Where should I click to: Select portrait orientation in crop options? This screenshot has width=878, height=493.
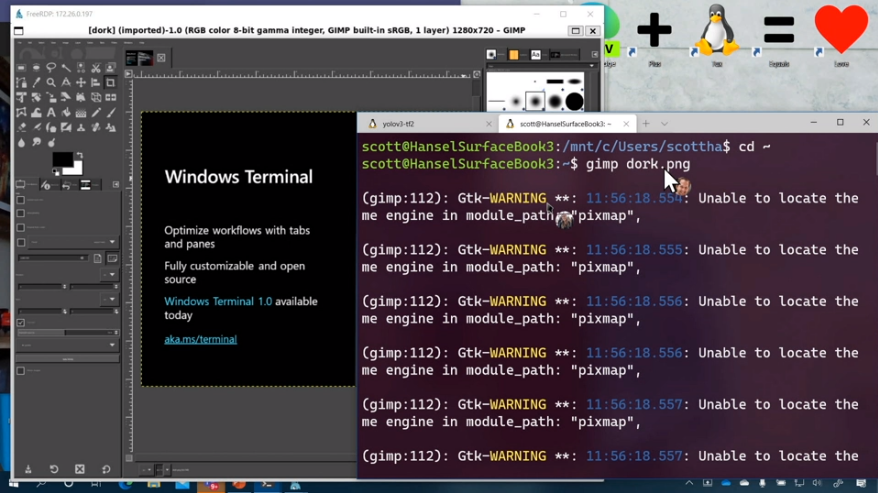(97, 258)
